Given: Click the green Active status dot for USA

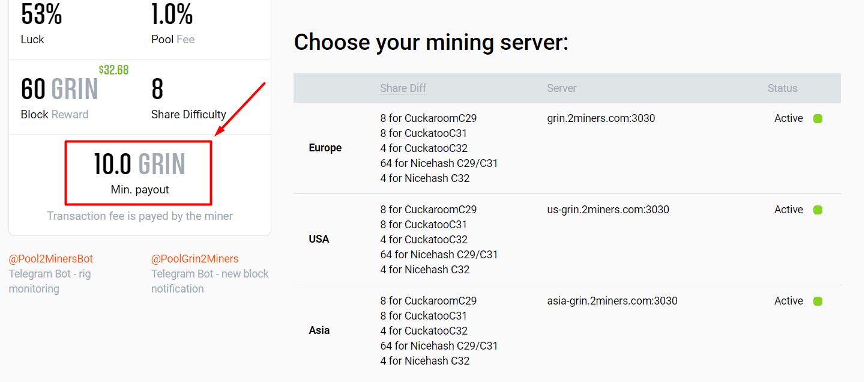Looking at the screenshot, I should click(818, 210).
